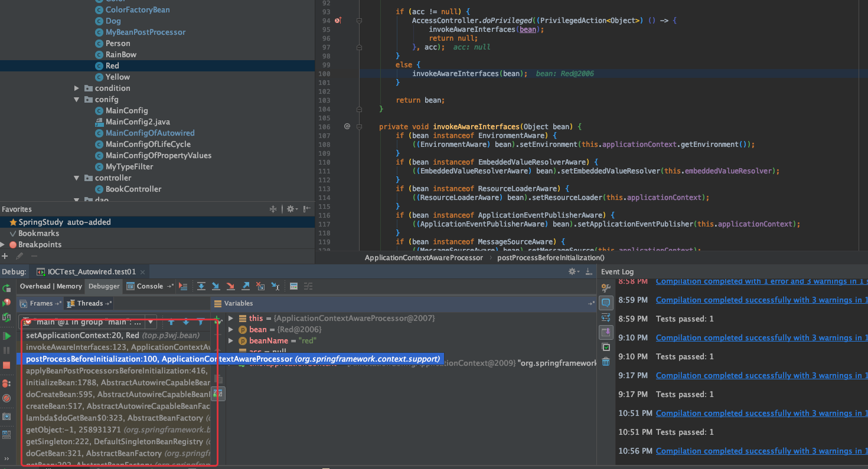868x469 pixels.
Task: Open Favorites panel gear settings
Action: [x=291, y=209]
